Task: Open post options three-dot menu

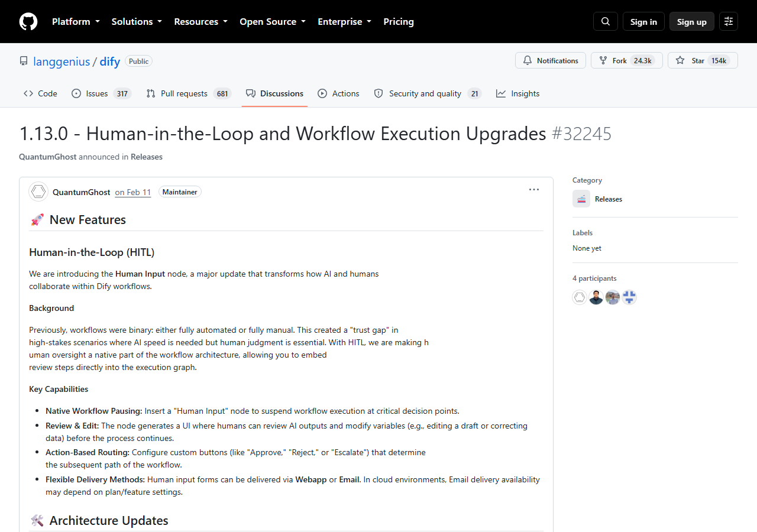Action: click(534, 190)
